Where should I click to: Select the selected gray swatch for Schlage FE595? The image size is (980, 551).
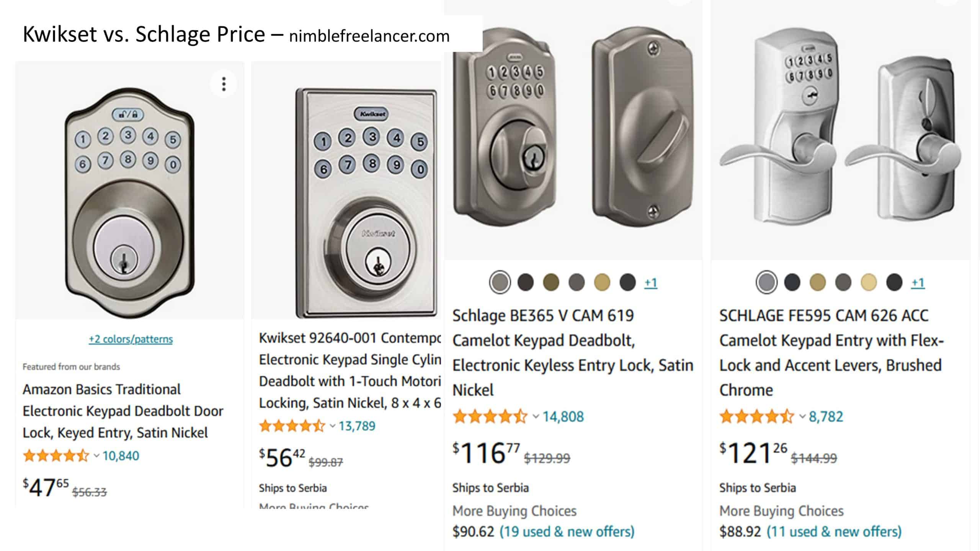pos(766,282)
